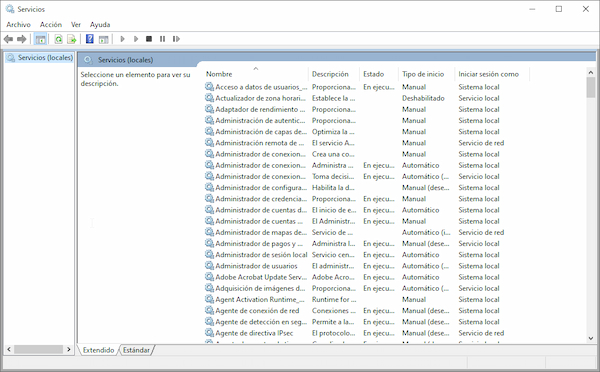The height and width of the screenshot is (372, 600).
Task: Click the Servicios app icon in title bar
Action: (x=10, y=9)
